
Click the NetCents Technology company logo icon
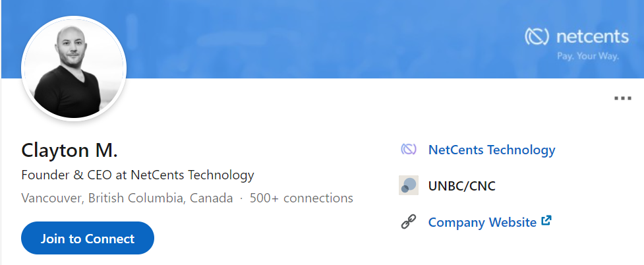coord(409,150)
